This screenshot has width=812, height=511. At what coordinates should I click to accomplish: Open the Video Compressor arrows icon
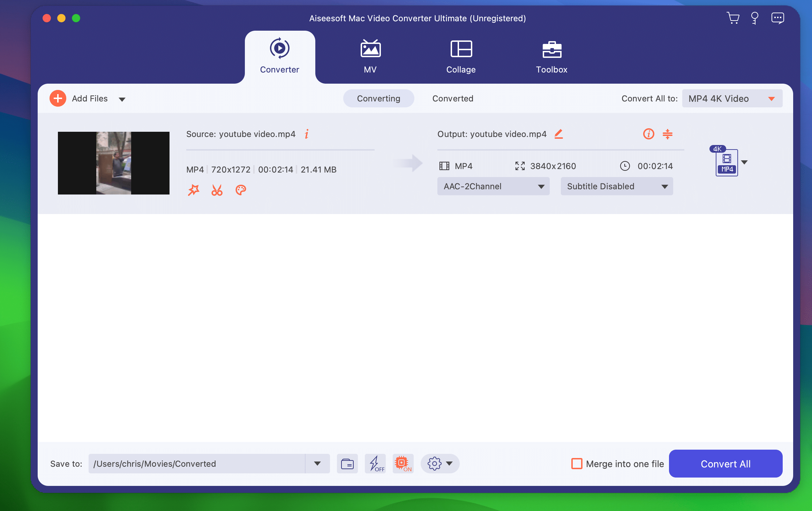click(668, 134)
